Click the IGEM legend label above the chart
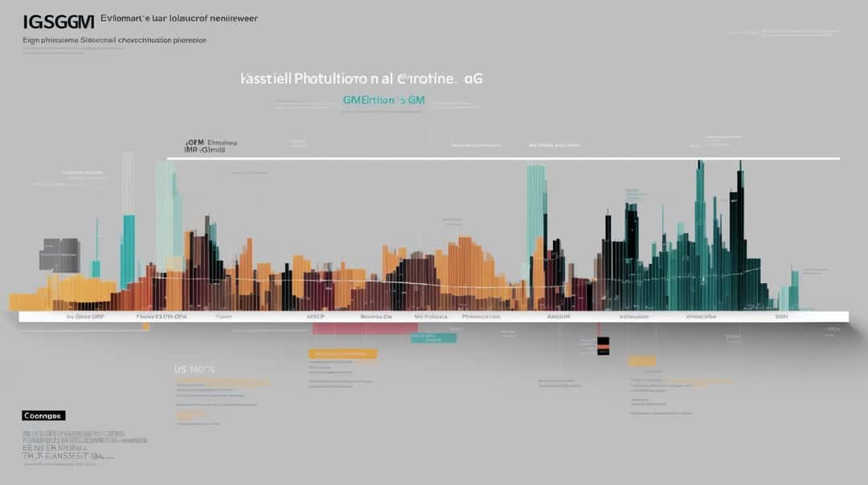The image size is (868, 485). click(211, 146)
